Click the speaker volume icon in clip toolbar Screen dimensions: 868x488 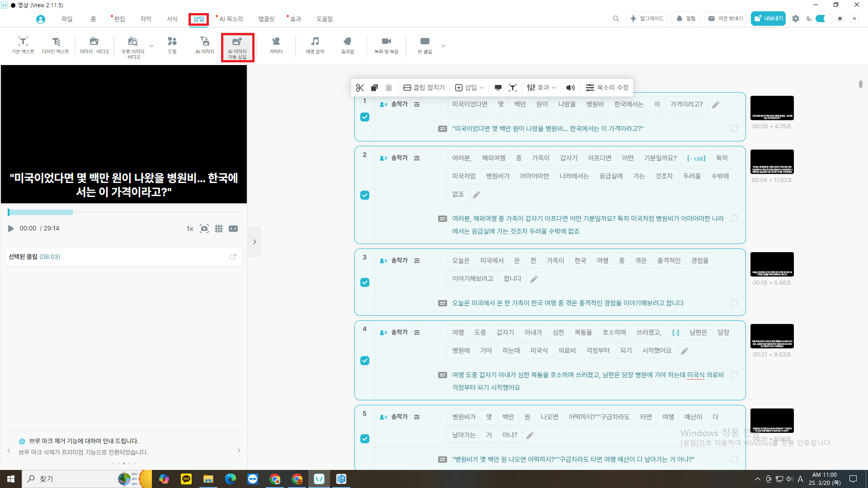click(x=571, y=88)
